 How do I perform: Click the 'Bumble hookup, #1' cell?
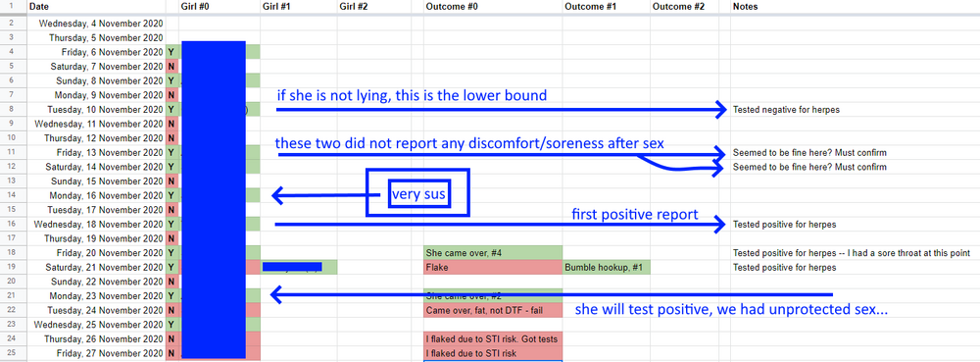[x=607, y=268]
